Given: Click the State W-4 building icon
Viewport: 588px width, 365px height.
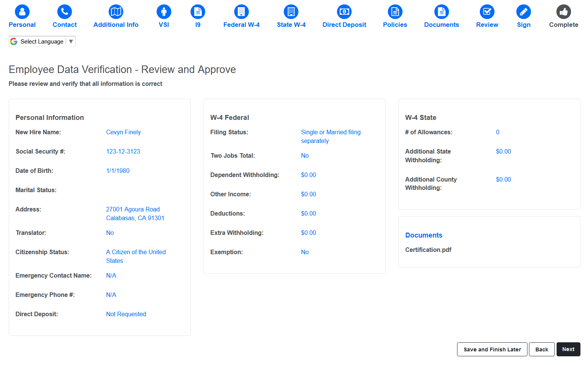Looking at the screenshot, I should point(291,12).
